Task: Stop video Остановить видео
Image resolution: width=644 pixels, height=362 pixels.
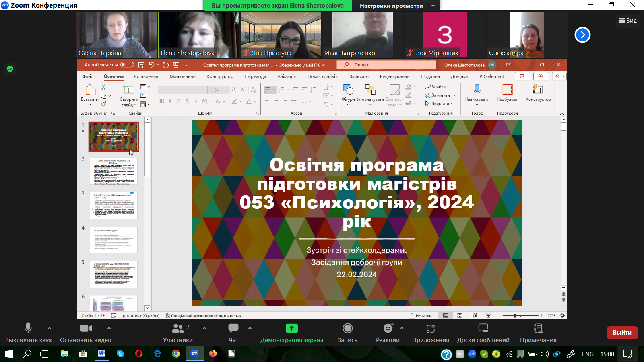Action: (x=86, y=333)
